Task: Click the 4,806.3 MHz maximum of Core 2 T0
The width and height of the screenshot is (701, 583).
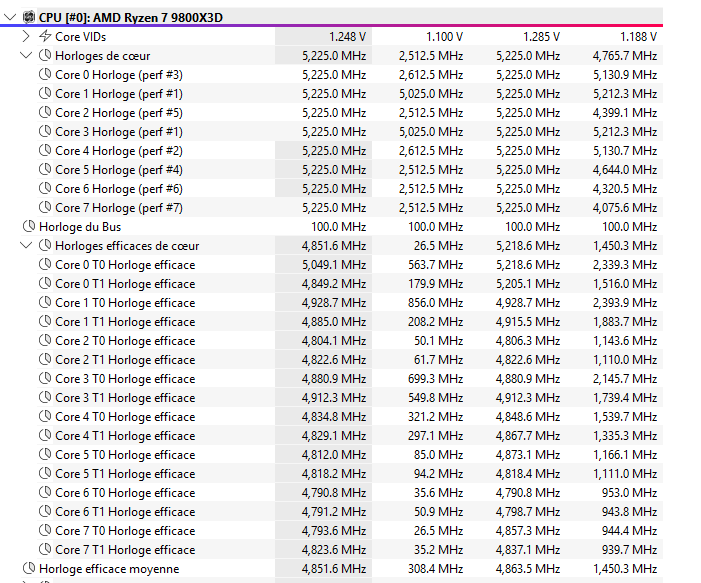Action: [x=528, y=341]
